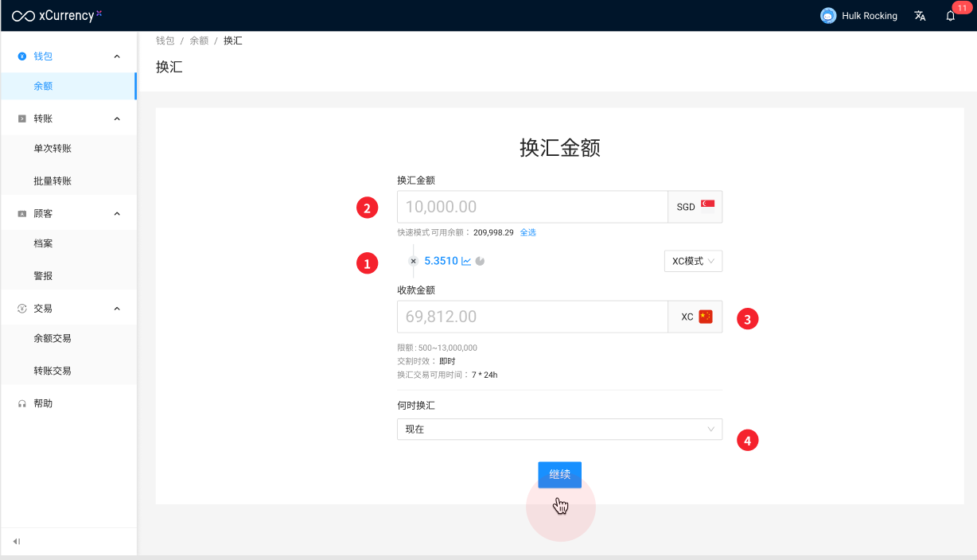
Task: Open the XC模式 mode dropdown
Action: tap(693, 261)
